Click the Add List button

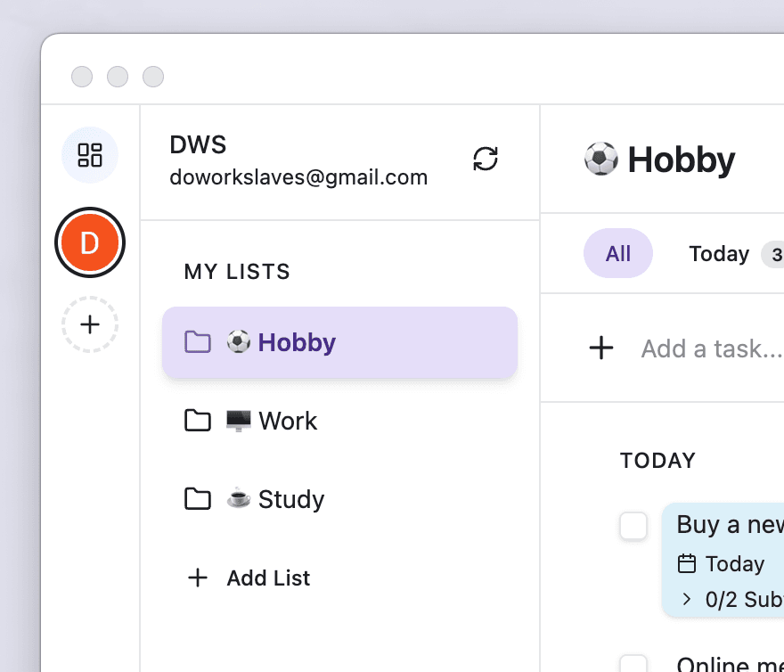point(267,578)
